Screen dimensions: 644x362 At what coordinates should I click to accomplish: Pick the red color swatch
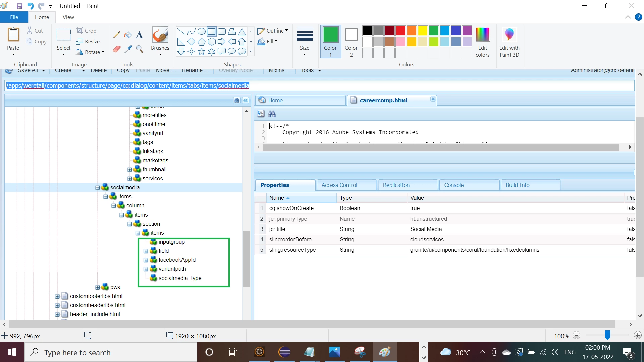400,31
